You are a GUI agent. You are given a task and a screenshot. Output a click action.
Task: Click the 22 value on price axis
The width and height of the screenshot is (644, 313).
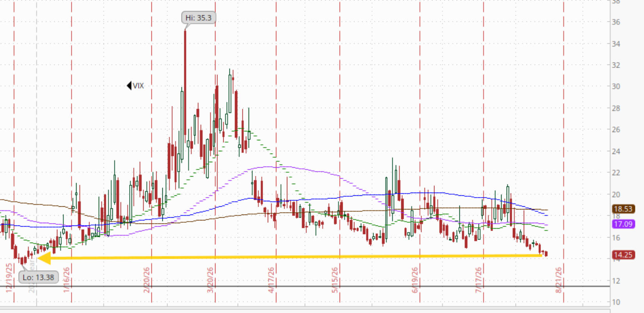pyautogui.click(x=616, y=173)
